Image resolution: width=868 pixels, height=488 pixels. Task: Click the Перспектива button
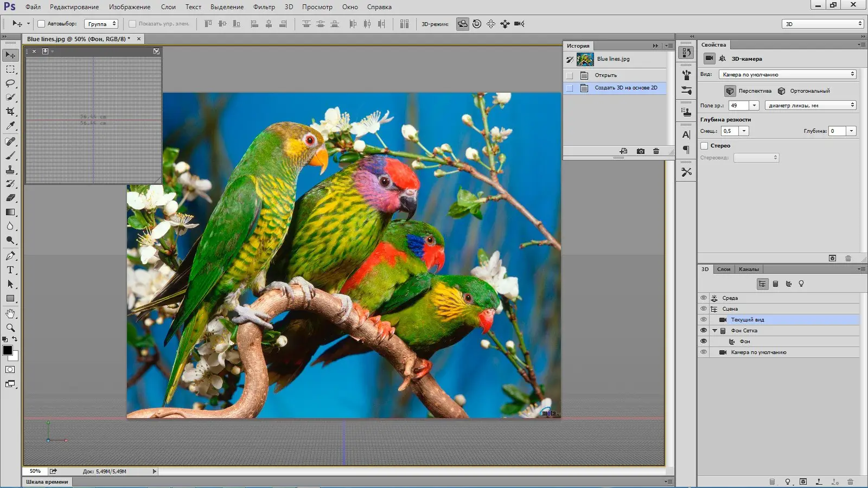tap(730, 91)
